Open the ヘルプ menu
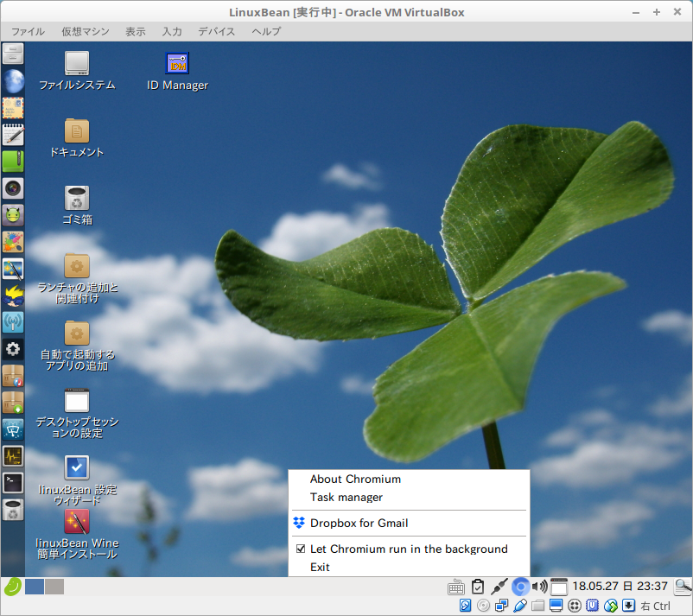This screenshot has width=693, height=616. (x=266, y=31)
